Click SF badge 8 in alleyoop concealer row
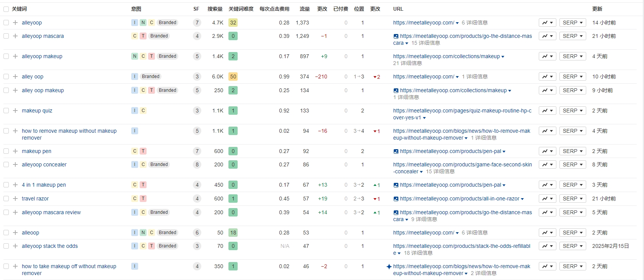 coord(197,164)
